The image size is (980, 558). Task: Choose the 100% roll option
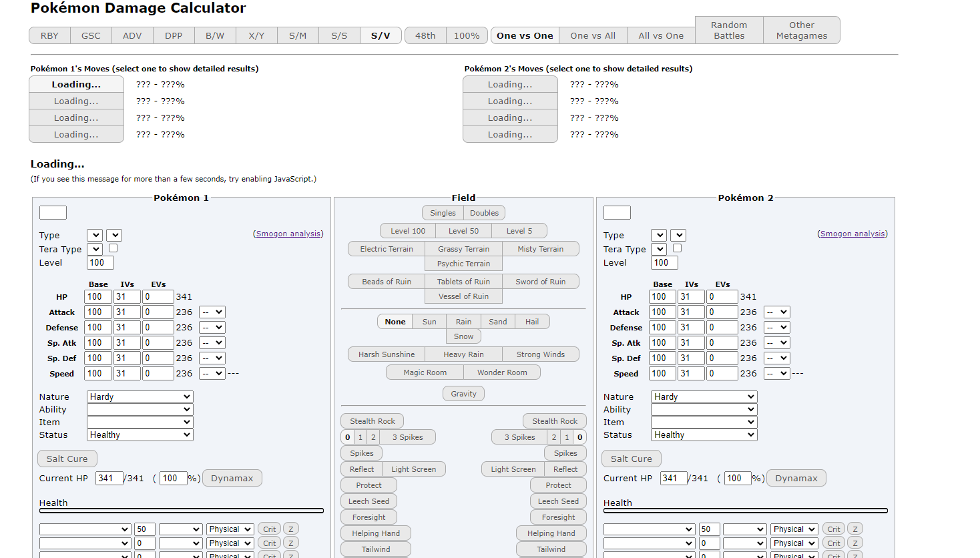467,35
